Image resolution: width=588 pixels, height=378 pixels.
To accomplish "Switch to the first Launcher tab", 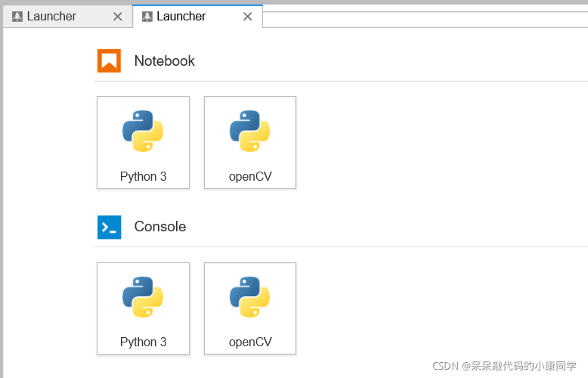I will coord(68,17).
